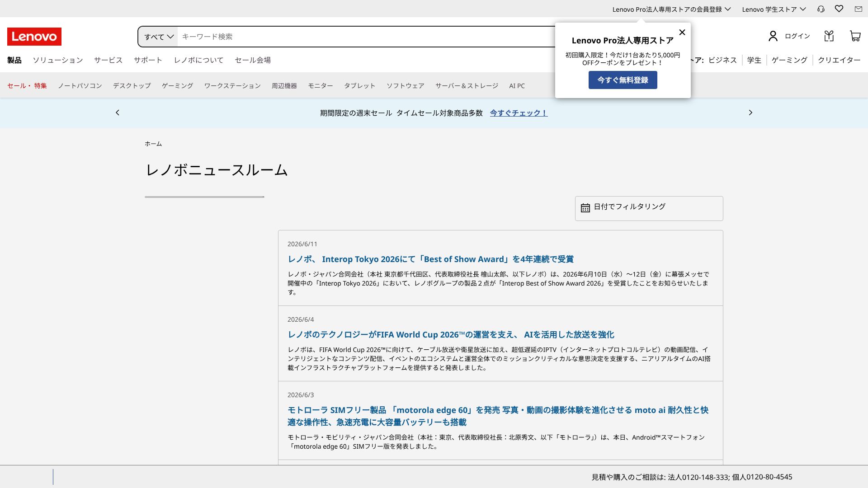Screen dimensions: 868x488
Task: Click phone consultation text in footer bar
Action: (692, 477)
